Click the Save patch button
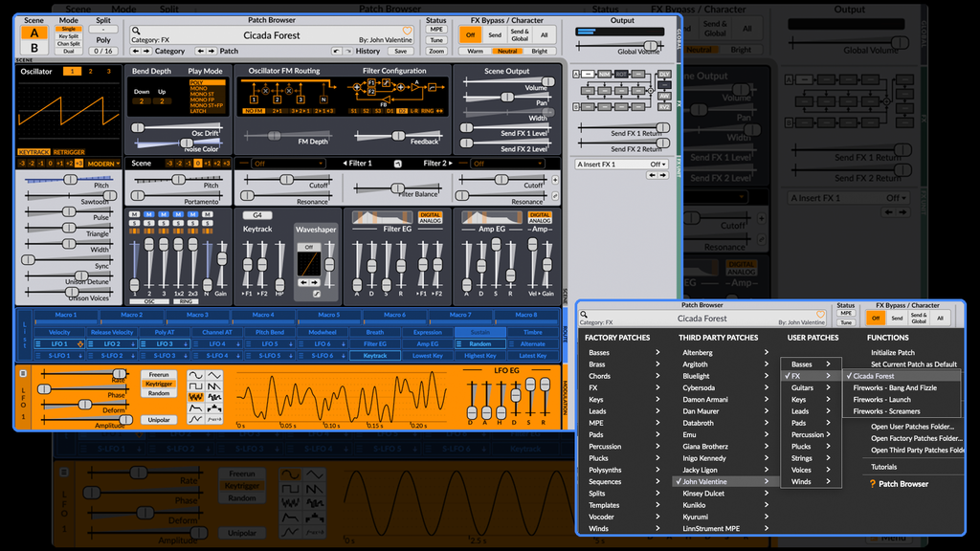Screen dimensions: 980x551 pyautogui.click(x=401, y=52)
